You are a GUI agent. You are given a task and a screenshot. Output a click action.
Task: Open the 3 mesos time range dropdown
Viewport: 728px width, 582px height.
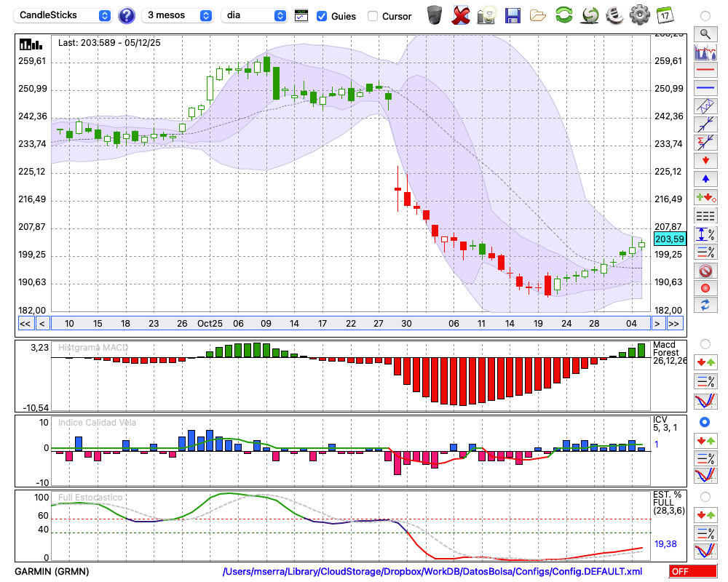178,15
